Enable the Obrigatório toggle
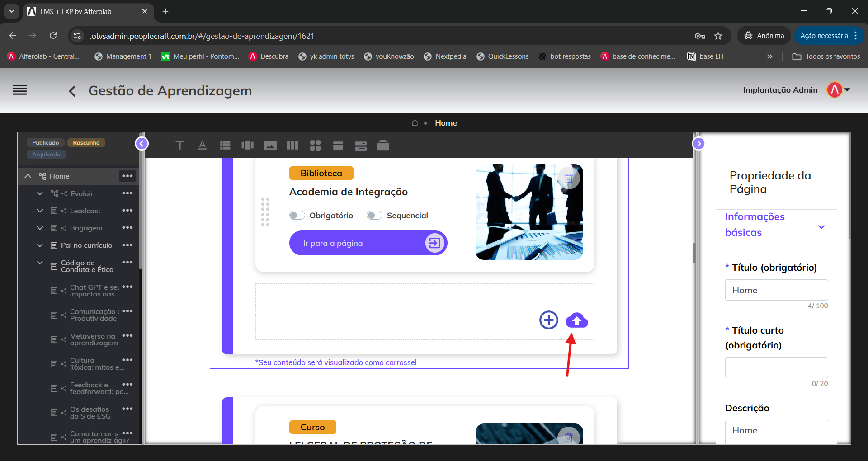Screen dimensions: 868x461 click(297, 215)
